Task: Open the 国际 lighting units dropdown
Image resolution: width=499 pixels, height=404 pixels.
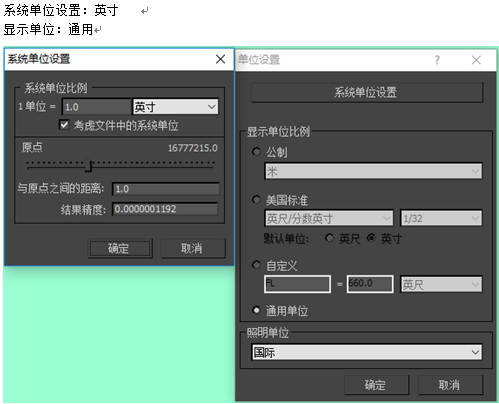Action: (x=367, y=352)
